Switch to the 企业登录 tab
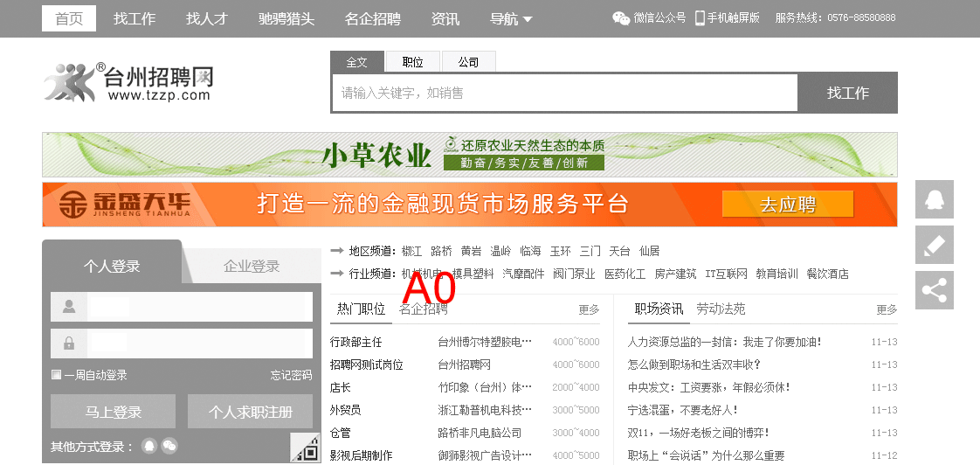Screen dimensions: 980x465 tap(252, 267)
